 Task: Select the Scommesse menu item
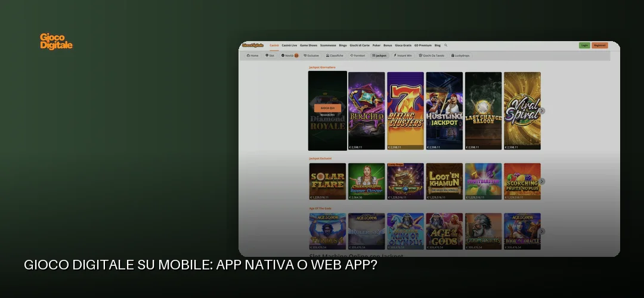[328, 45]
